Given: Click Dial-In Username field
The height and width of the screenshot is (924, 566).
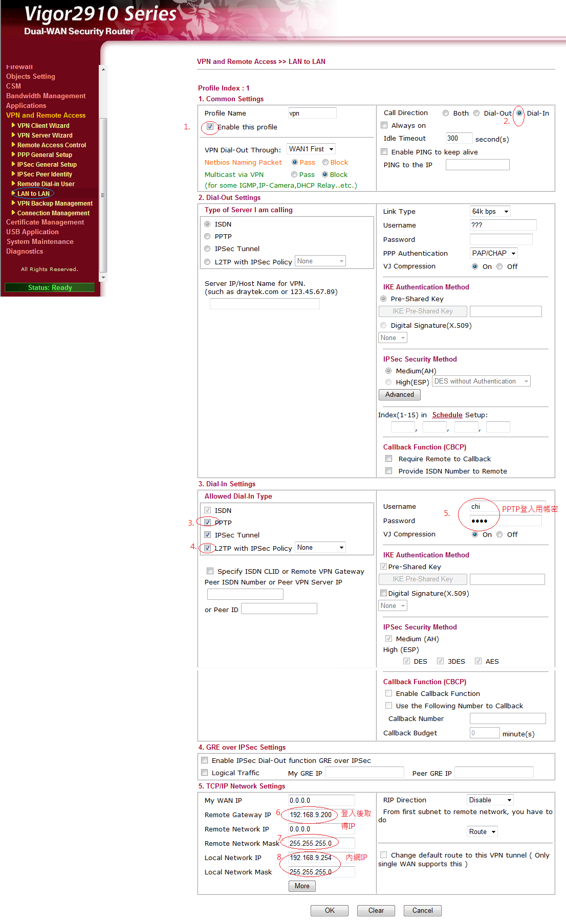Looking at the screenshot, I should pos(508,506).
